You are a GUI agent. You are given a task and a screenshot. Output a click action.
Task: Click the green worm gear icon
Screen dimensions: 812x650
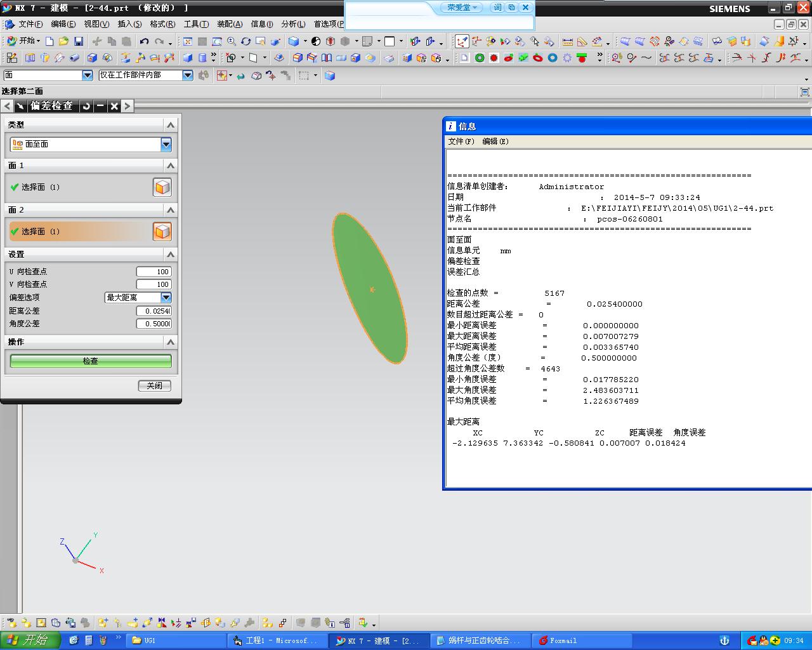[523, 58]
